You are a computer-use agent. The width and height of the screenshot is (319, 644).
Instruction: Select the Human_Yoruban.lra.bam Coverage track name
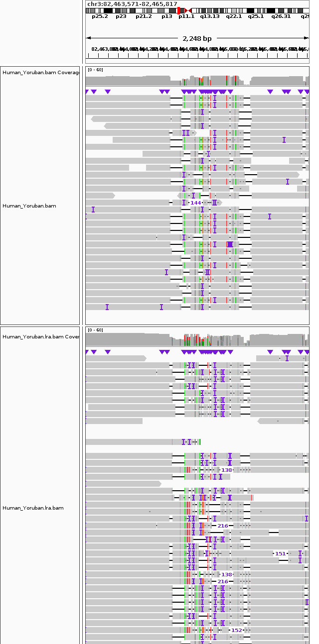tap(41, 337)
